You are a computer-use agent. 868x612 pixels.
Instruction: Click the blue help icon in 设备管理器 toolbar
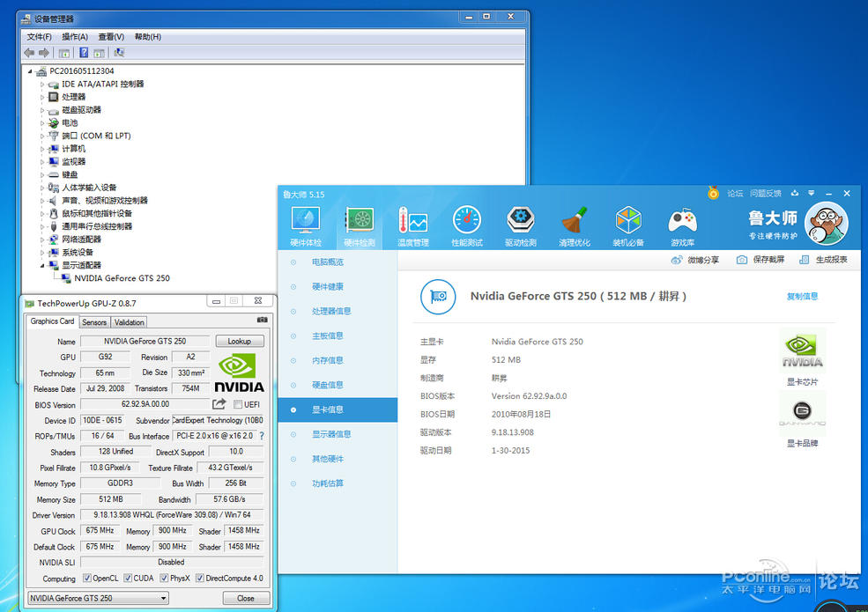pos(84,53)
